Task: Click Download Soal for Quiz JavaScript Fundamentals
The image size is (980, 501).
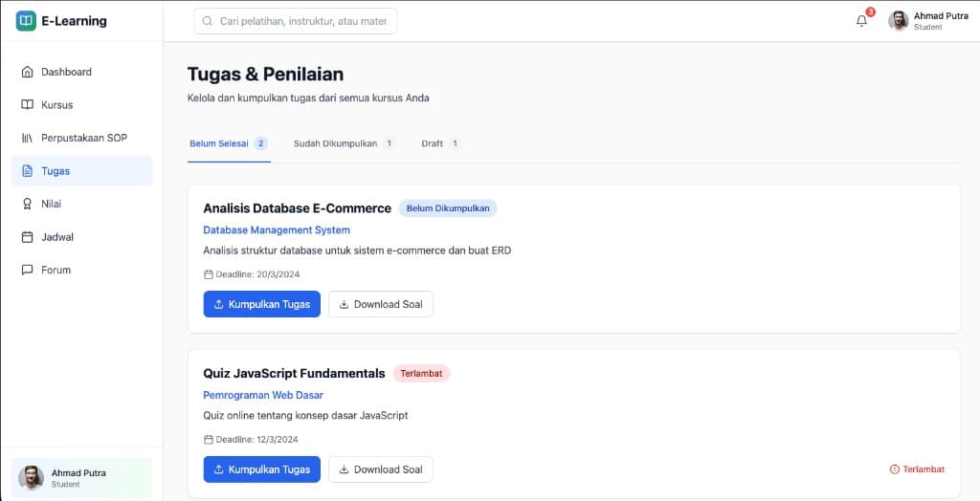Action: point(380,469)
